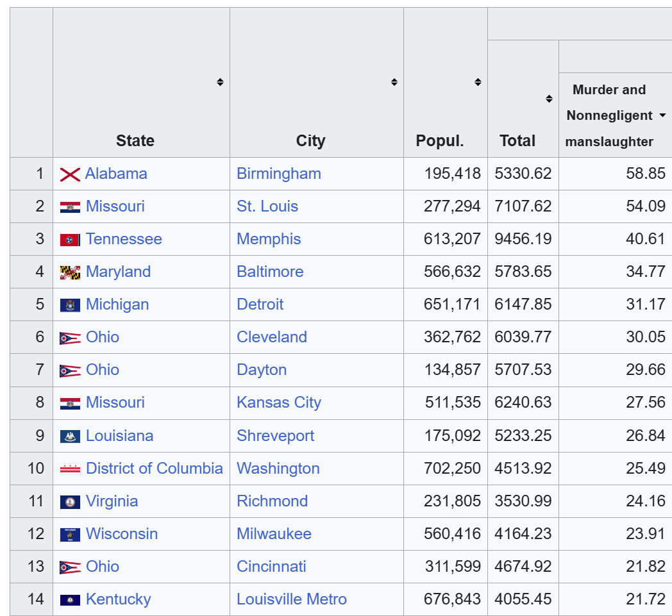Click the District of Columbia flag icon

coord(70,469)
